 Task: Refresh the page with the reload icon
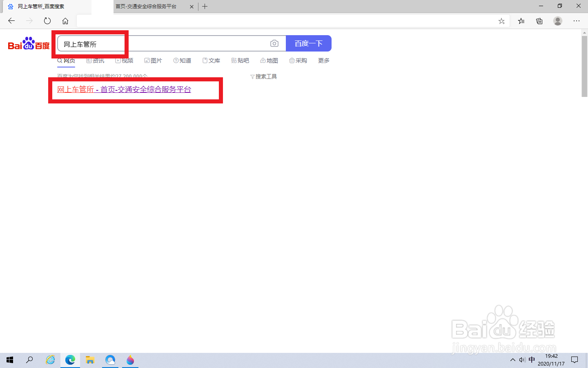[47, 21]
